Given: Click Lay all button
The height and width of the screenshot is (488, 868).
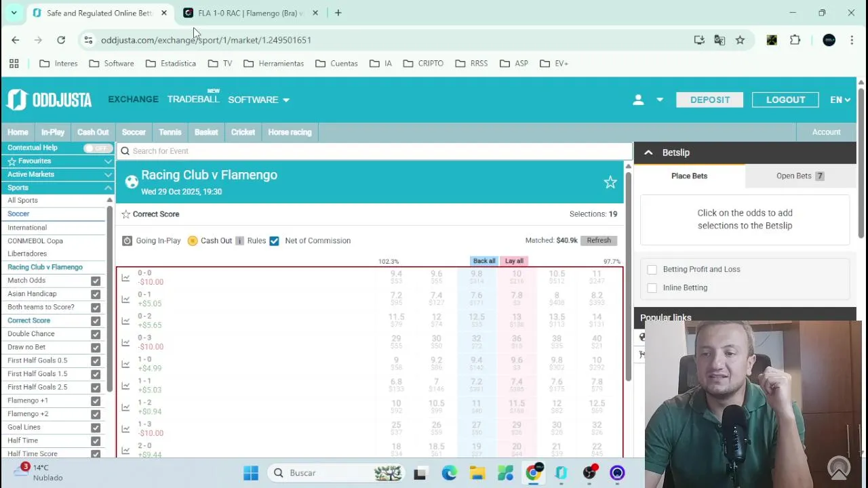Looking at the screenshot, I should tap(514, 261).
